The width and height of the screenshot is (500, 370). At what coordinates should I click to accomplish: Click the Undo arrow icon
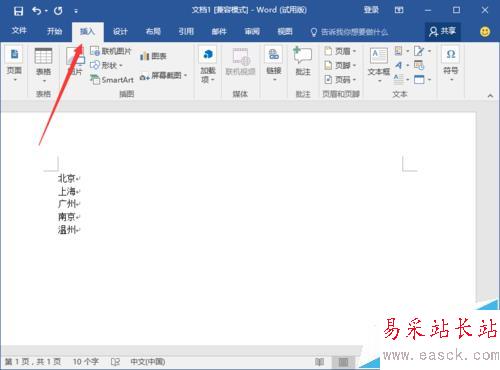(36, 11)
